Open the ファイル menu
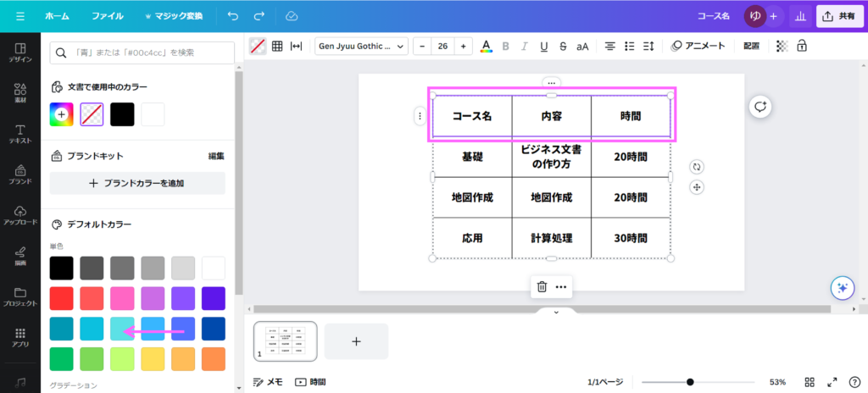 107,16
